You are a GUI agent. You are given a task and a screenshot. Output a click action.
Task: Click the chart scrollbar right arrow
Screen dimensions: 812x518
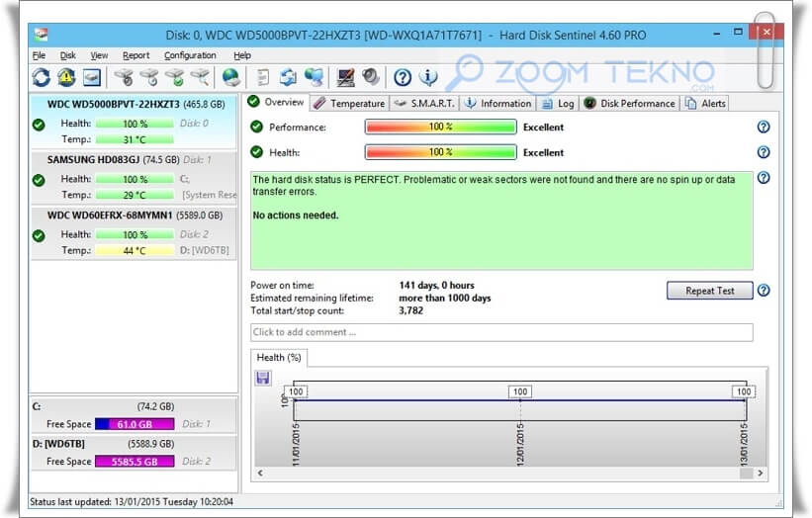[760, 473]
